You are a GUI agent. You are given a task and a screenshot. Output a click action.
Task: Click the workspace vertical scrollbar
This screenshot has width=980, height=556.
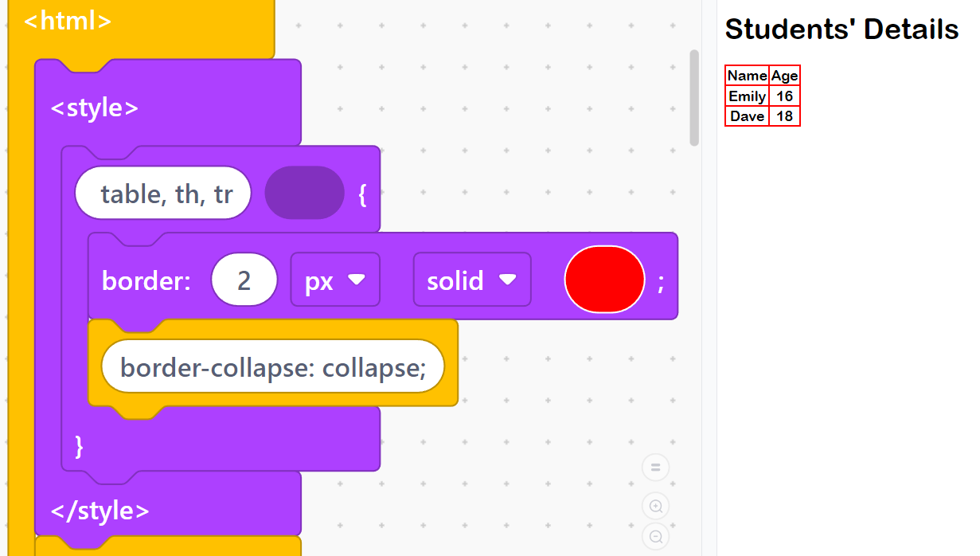pyautogui.click(x=694, y=98)
